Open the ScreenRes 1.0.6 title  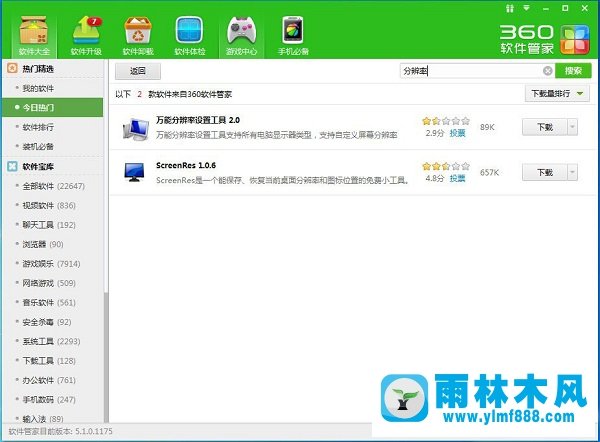pos(186,165)
